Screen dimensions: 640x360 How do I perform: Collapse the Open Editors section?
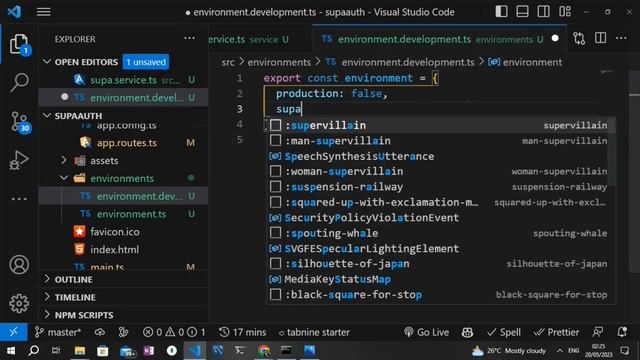click(47, 62)
